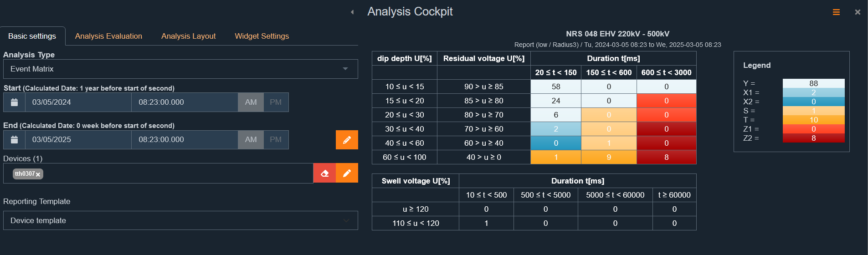
Task: Click the End date calendar icon
Action: (x=14, y=140)
